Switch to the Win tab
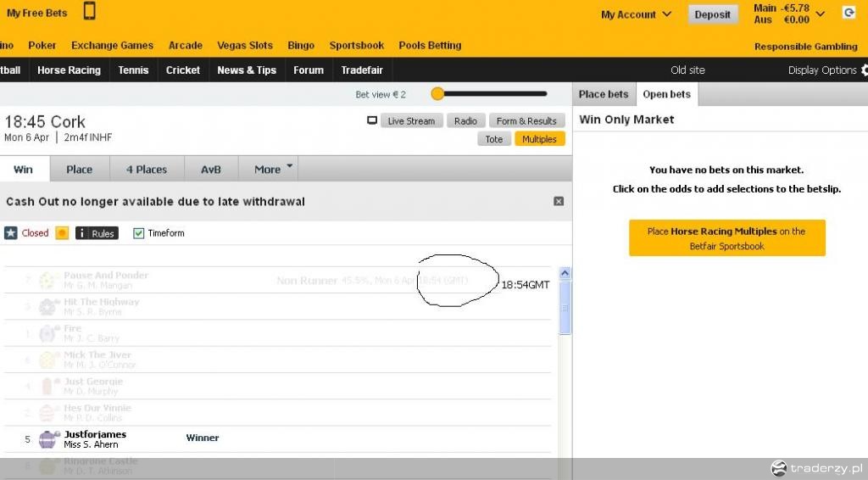Viewport: 868px width, 480px height. click(x=25, y=169)
